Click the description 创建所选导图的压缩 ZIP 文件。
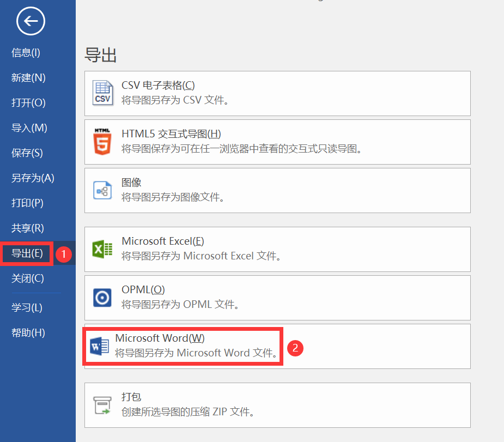 [x=188, y=412]
